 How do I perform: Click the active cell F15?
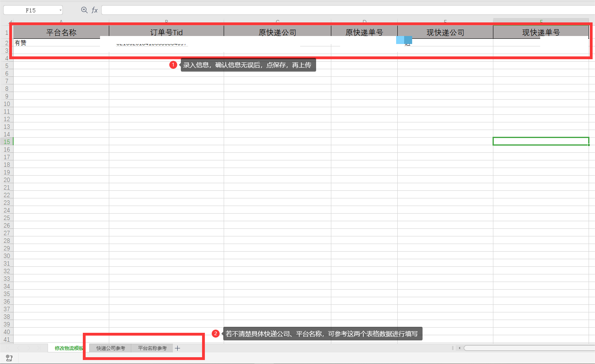click(541, 141)
